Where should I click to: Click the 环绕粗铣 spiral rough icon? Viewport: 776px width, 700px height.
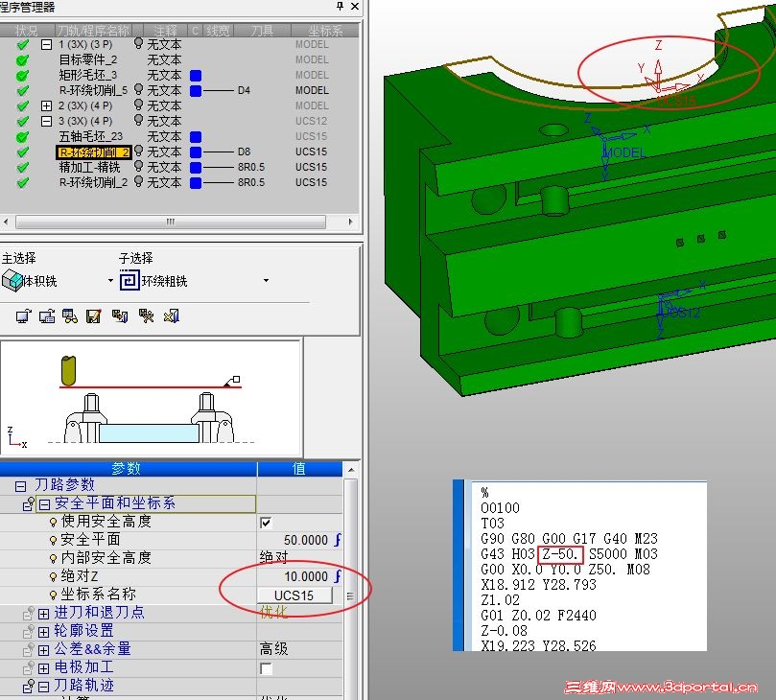coord(129,281)
